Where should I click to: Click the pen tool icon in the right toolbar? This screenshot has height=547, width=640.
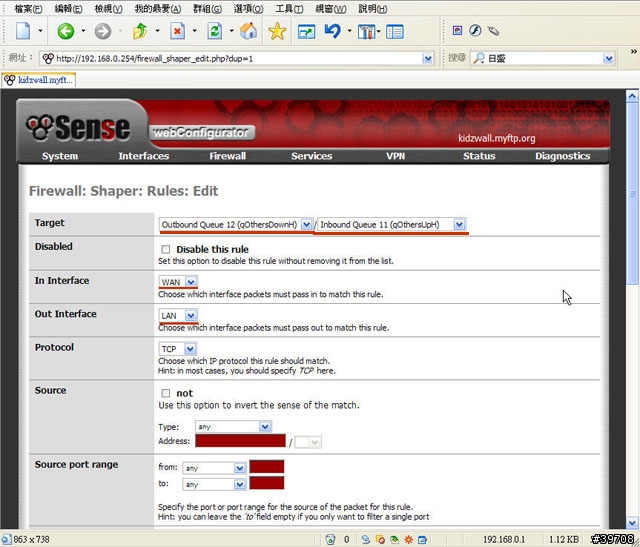pos(493,30)
